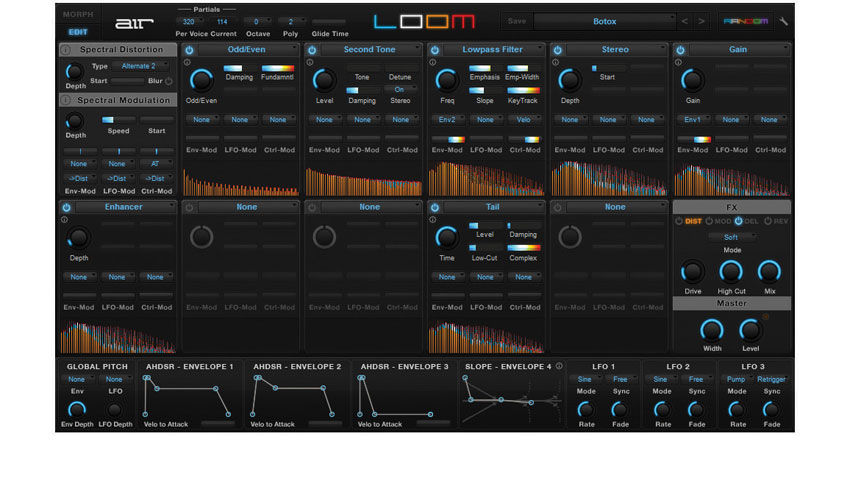Adjust the Global Pitch Env Depth knob
The width and height of the screenshot is (850, 478).
(77, 410)
